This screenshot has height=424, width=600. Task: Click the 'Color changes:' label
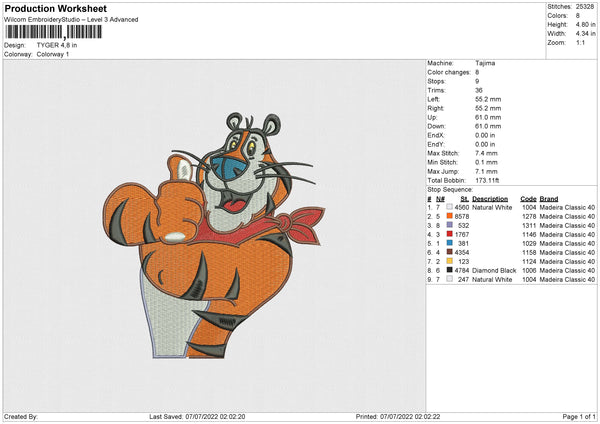pos(449,72)
